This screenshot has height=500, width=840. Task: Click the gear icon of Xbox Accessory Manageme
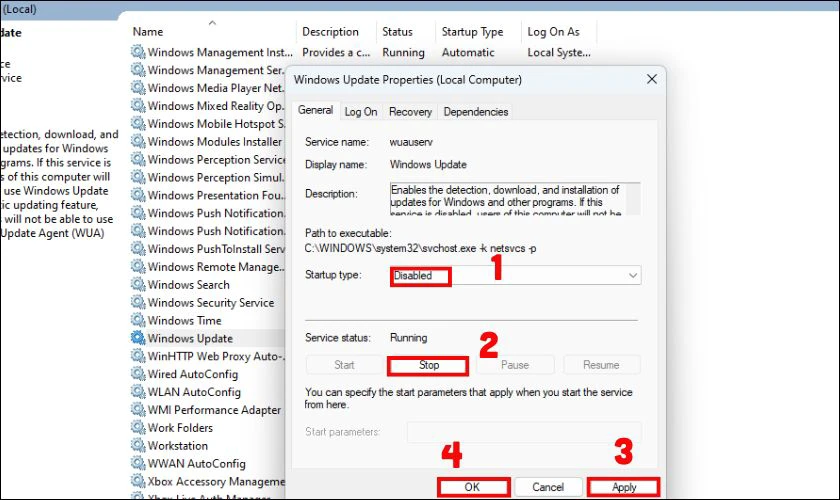coord(138,481)
